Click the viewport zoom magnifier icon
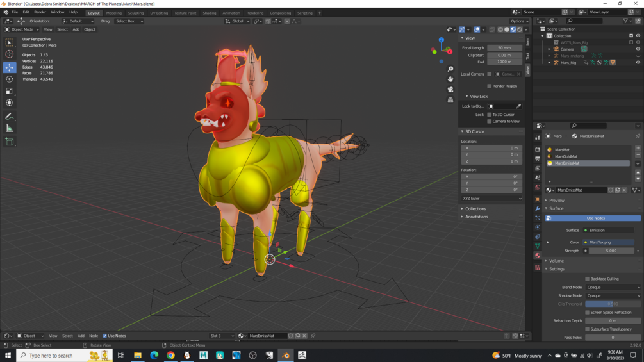644x362 pixels. click(x=450, y=69)
